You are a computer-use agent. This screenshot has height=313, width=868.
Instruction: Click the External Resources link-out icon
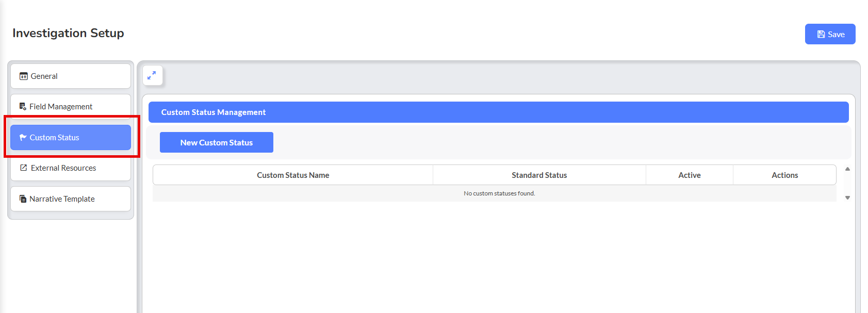point(23,168)
